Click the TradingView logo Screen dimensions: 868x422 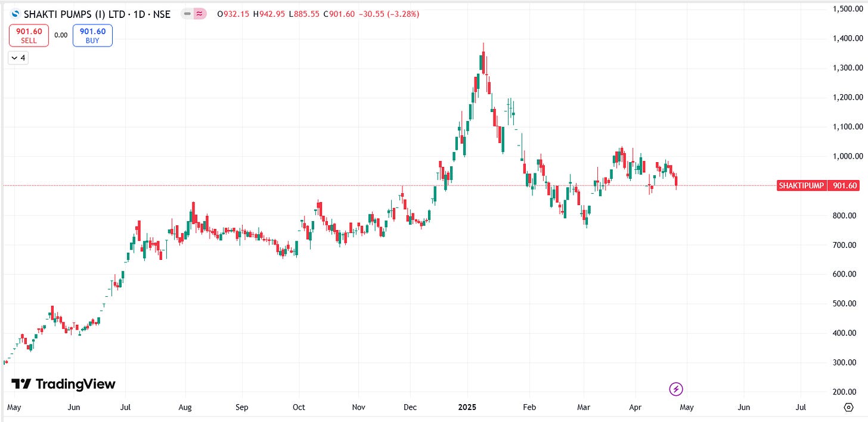point(63,384)
